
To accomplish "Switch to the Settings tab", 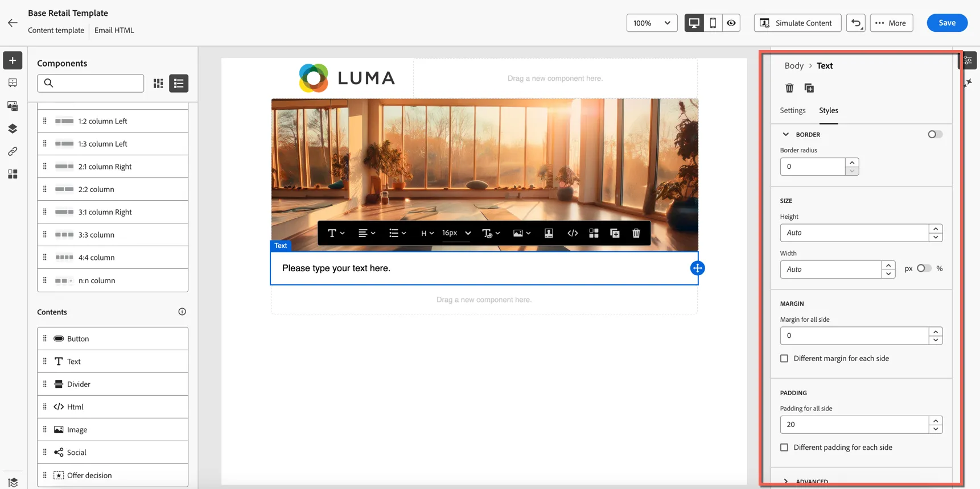I will coord(793,110).
